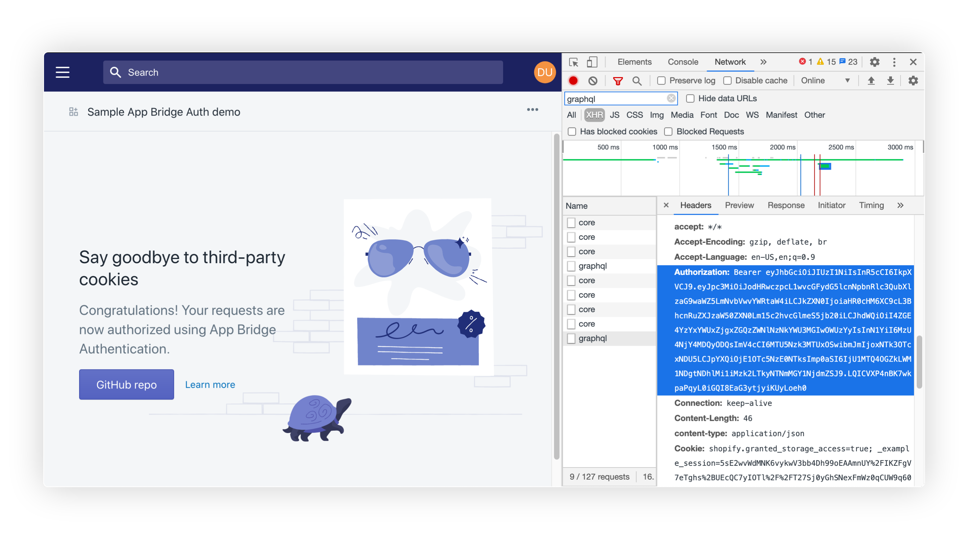The width and height of the screenshot is (980, 547).
Task: Open the hamburger menu in app header
Action: coord(62,72)
